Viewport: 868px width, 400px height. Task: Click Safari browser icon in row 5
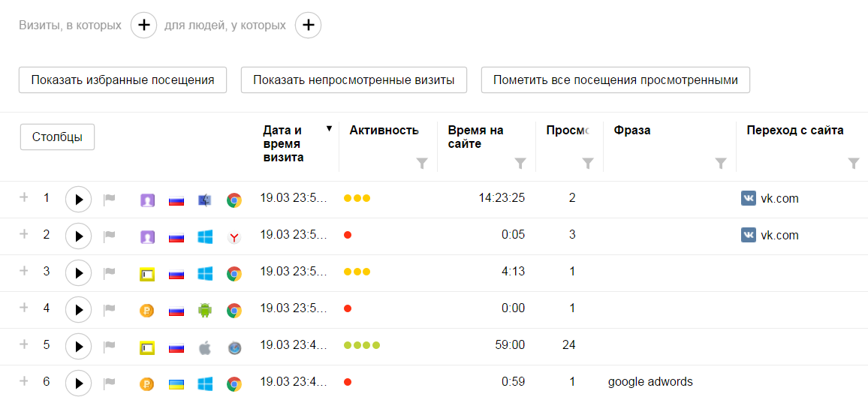(x=234, y=347)
